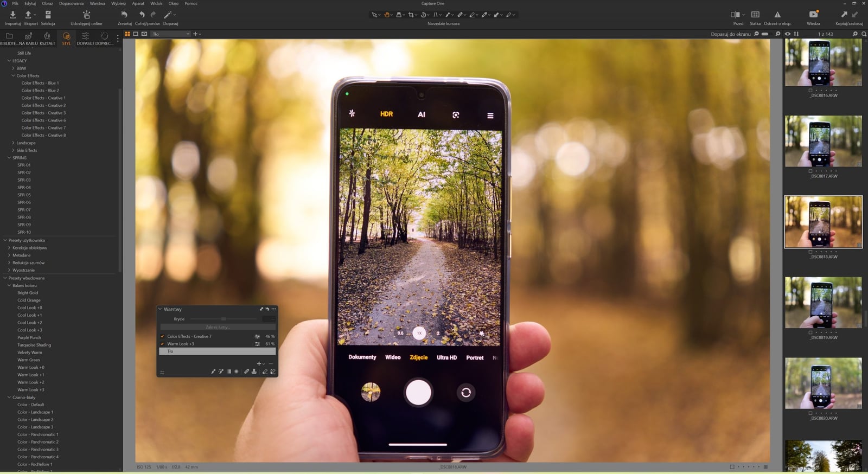Click the Dopasuj do ekranu button
The height and width of the screenshot is (474, 868).
coord(731,34)
